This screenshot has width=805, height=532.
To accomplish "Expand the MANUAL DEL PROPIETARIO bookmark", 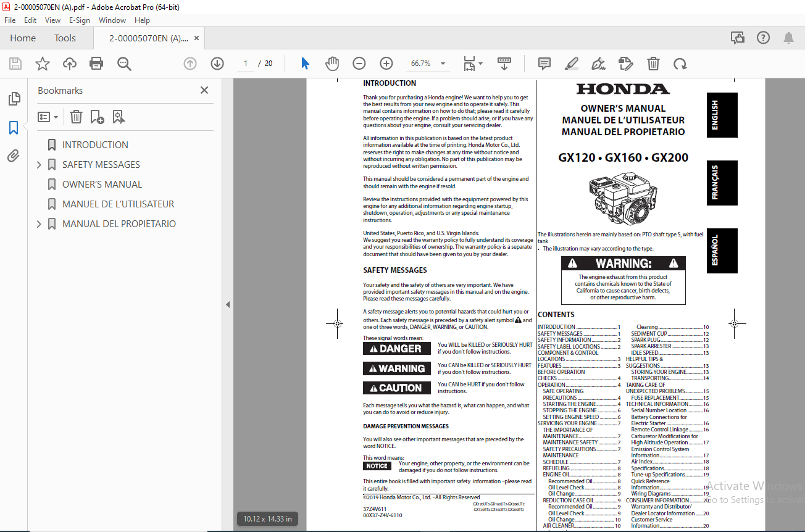I will 39,224.
